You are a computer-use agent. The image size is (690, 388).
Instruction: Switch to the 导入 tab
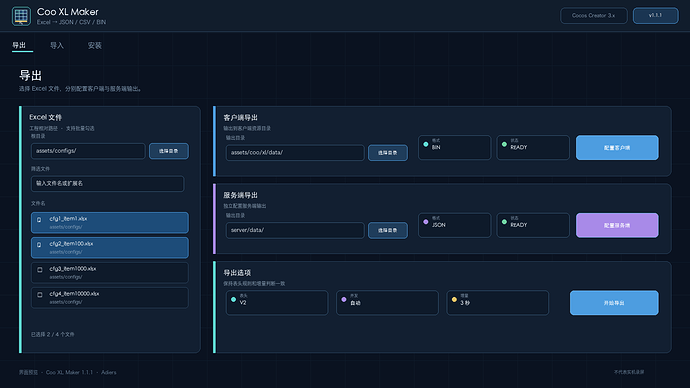[57, 45]
